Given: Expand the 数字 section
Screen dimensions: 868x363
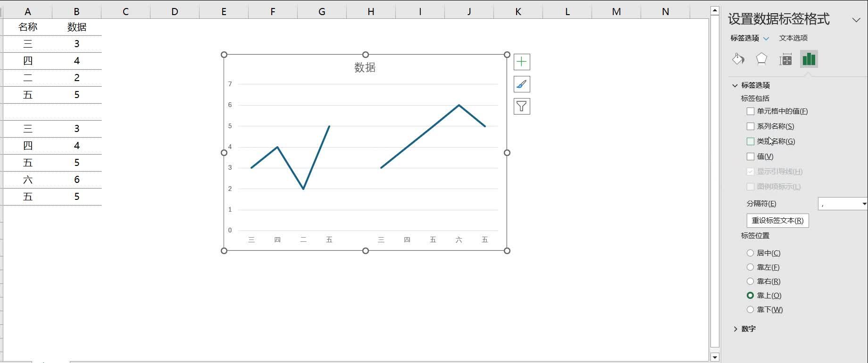Looking at the screenshot, I should click(x=735, y=329).
